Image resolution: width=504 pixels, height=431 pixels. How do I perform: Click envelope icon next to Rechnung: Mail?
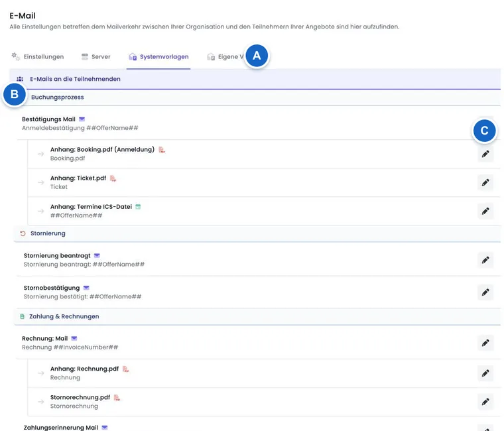(x=74, y=338)
